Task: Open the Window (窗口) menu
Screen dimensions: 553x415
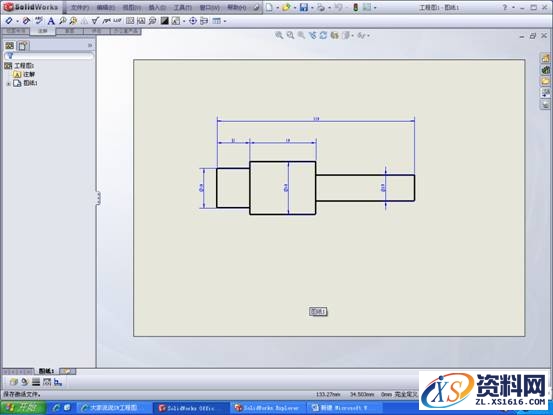Action: point(209,7)
